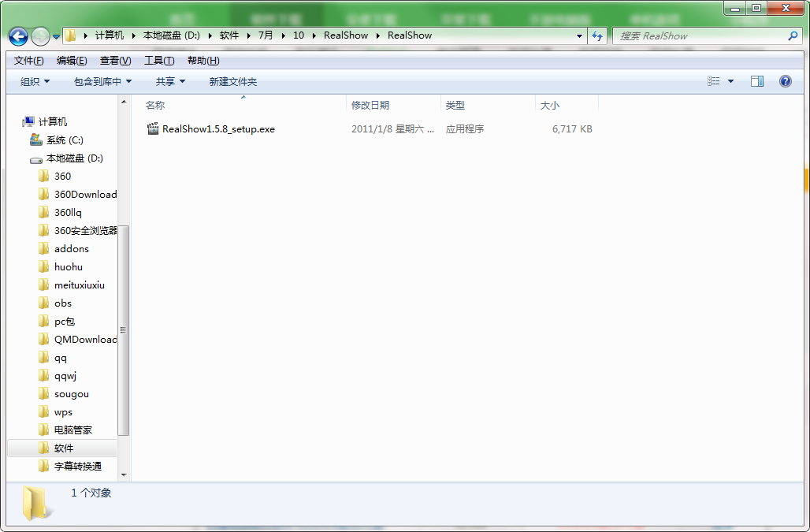Click the 6,717 KB size cell
Viewport: 810px width, 532px height.
click(x=572, y=129)
